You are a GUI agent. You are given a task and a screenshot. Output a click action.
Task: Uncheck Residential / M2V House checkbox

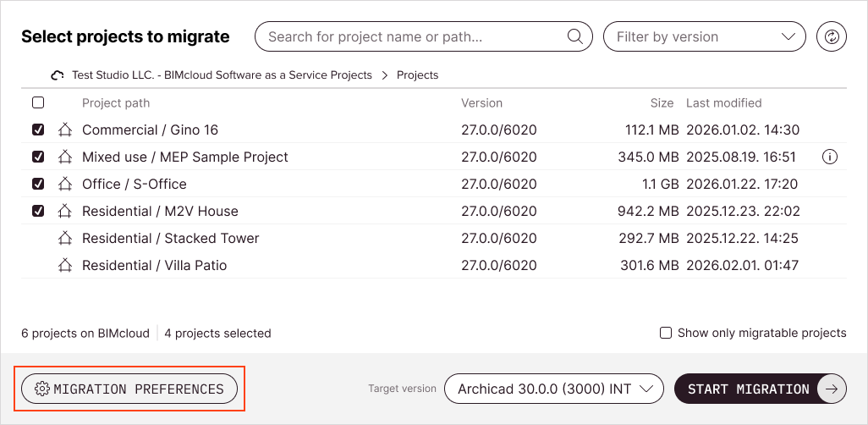pos(38,212)
